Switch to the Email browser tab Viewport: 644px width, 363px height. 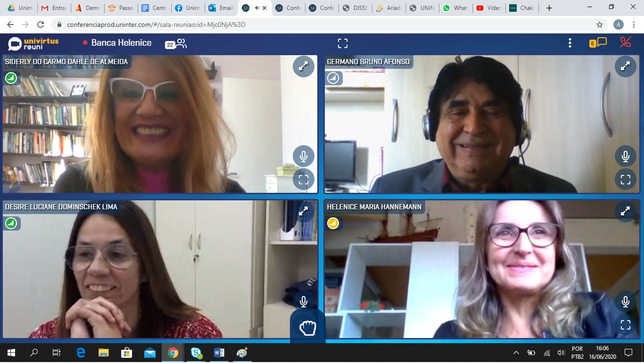221,8
